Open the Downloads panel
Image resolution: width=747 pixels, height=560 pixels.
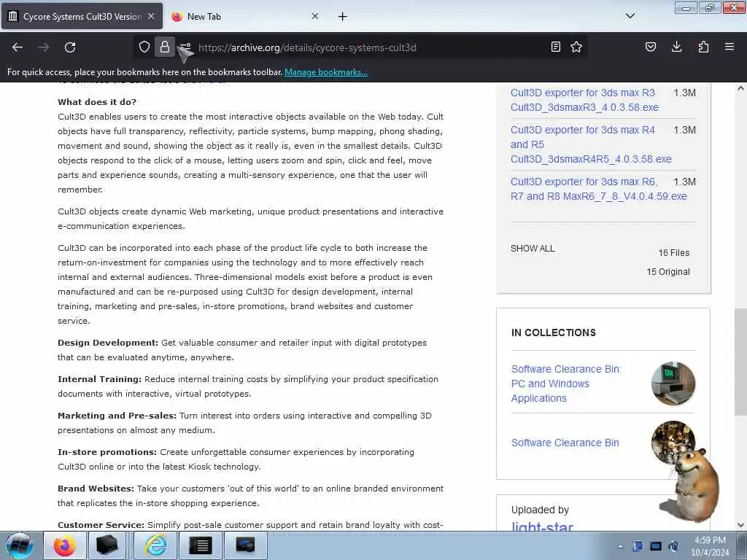pos(676,47)
